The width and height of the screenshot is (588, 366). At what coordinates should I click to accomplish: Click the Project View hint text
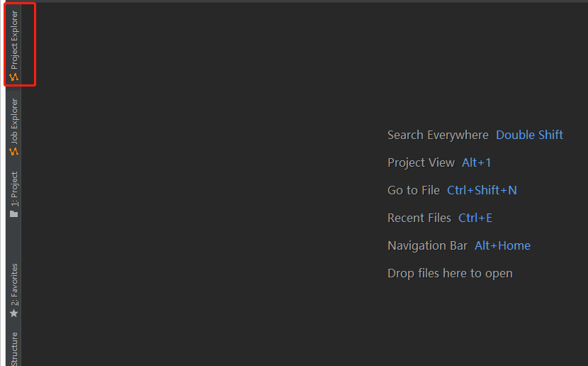[x=421, y=162]
